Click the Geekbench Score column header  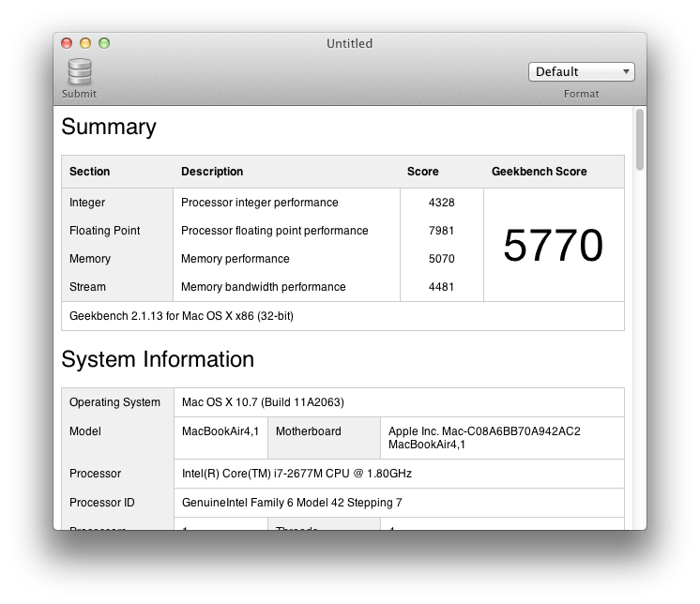point(539,172)
